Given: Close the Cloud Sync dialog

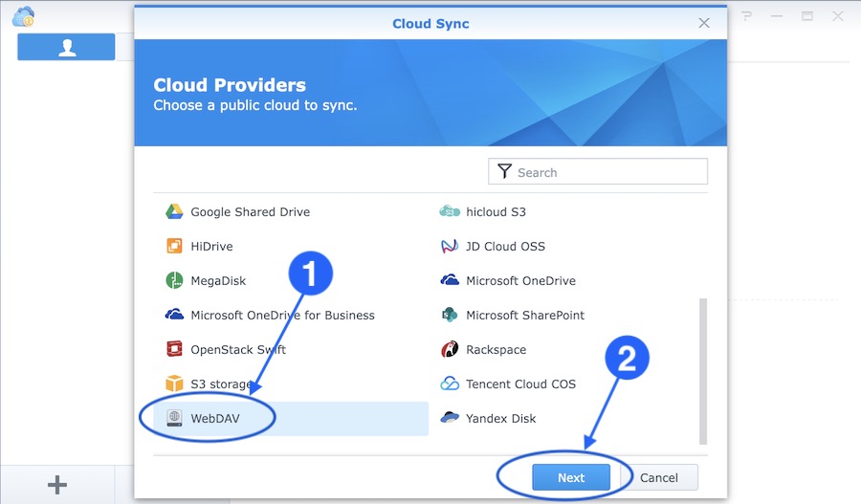Looking at the screenshot, I should pos(704,23).
